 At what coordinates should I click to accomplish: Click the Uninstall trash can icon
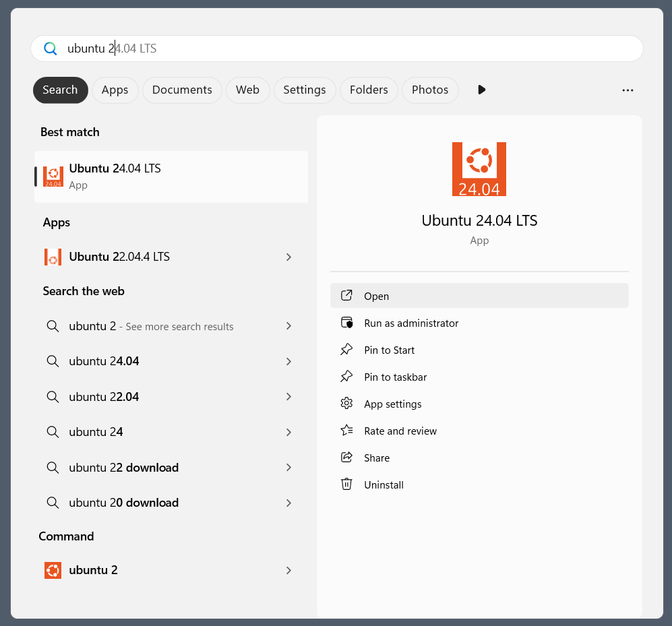pyautogui.click(x=346, y=484)
